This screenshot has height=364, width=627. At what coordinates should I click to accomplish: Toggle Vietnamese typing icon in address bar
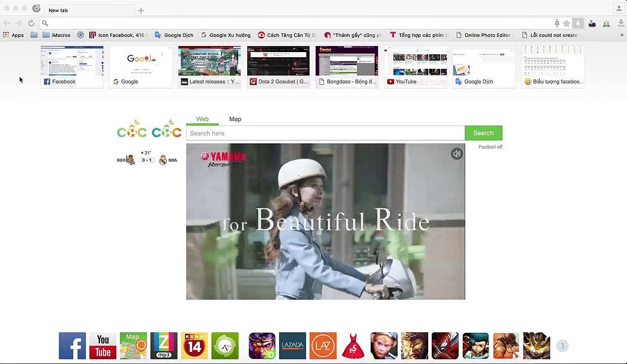pos(557,23)
